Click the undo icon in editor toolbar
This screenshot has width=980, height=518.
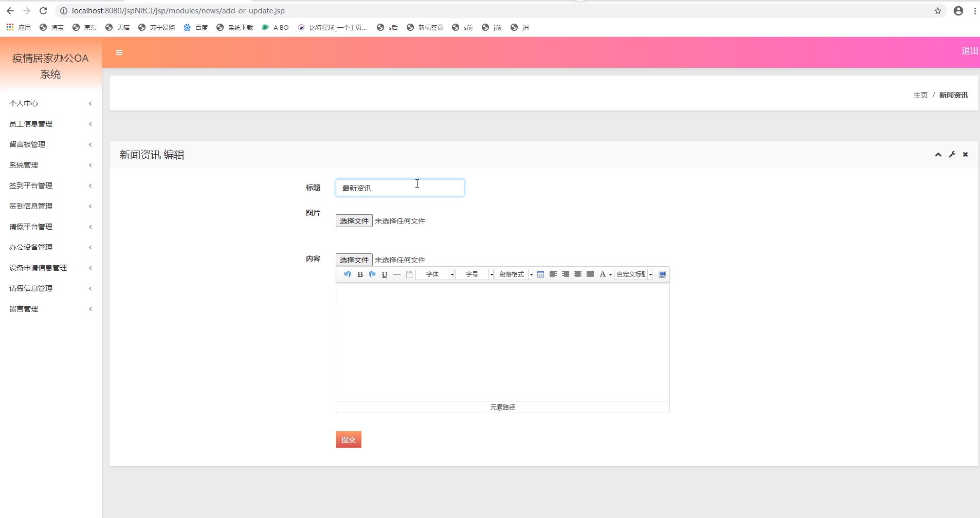(x=348, y=274)
